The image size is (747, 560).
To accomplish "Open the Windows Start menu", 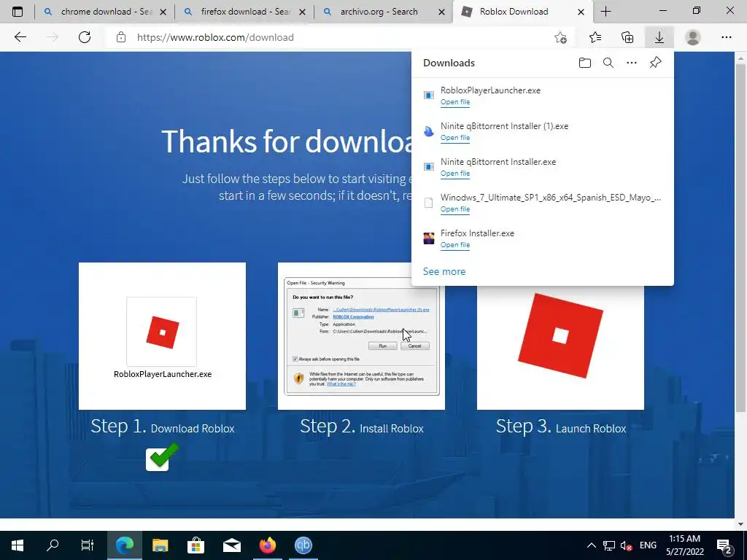I will click(x=18, y=545).
